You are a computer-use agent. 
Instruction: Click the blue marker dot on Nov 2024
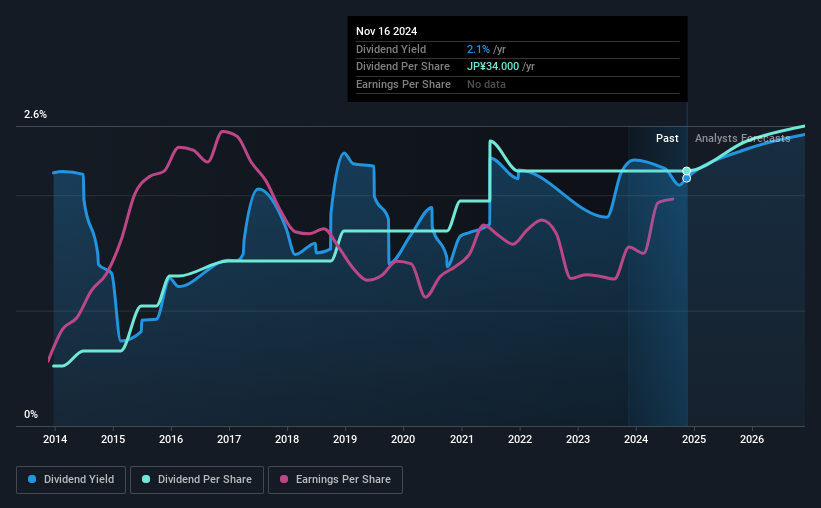686,179
